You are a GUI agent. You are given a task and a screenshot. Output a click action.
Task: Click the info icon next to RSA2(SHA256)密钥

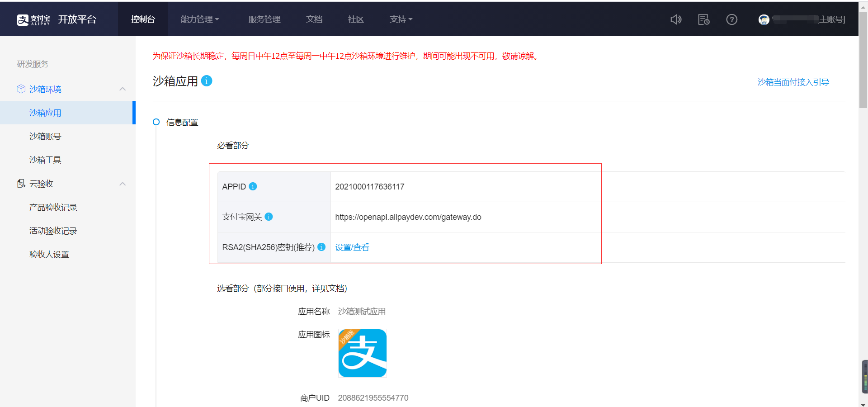(321, 247)
